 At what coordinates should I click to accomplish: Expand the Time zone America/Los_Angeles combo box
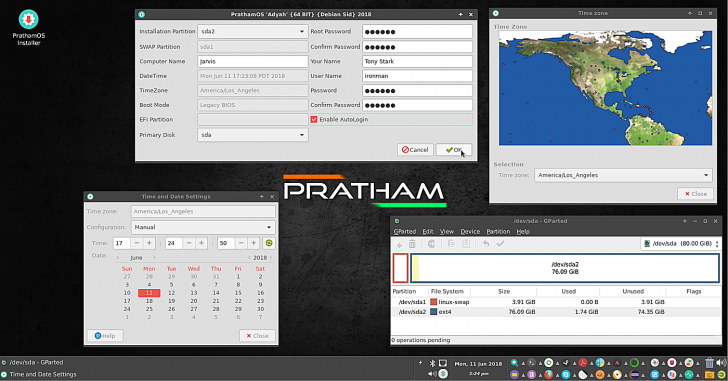tap(624, 175)
